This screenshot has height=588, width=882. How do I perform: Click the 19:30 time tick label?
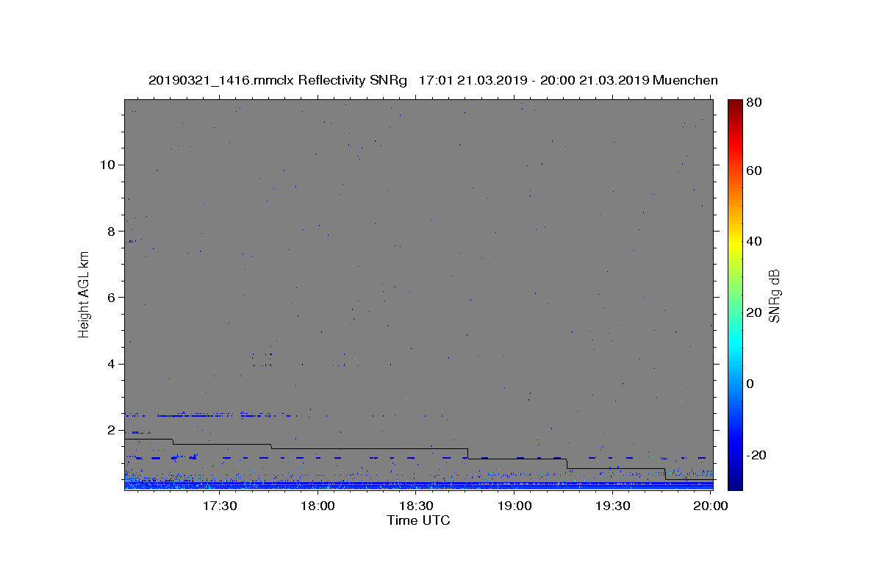(613, 506)
